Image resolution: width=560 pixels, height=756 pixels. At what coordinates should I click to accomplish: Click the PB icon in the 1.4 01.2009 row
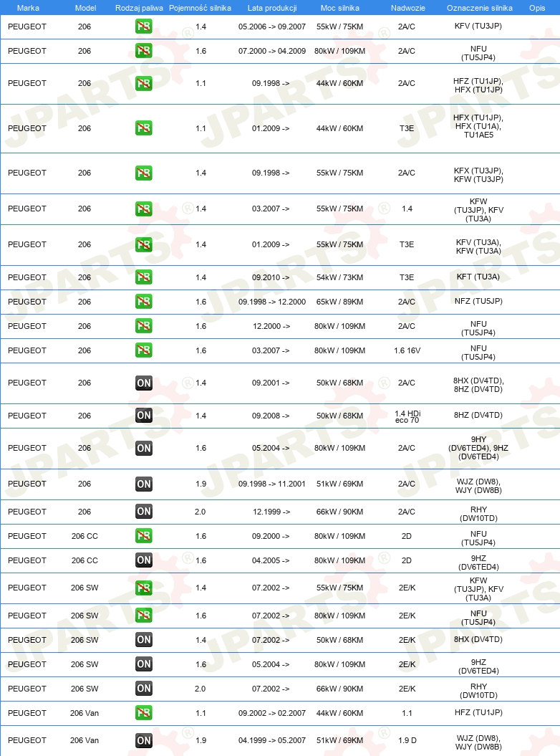click(x=144, y=244)
